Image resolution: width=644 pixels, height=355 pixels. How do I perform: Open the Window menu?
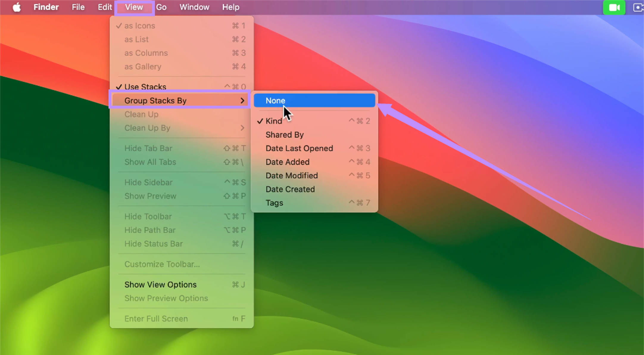(194, 7)
